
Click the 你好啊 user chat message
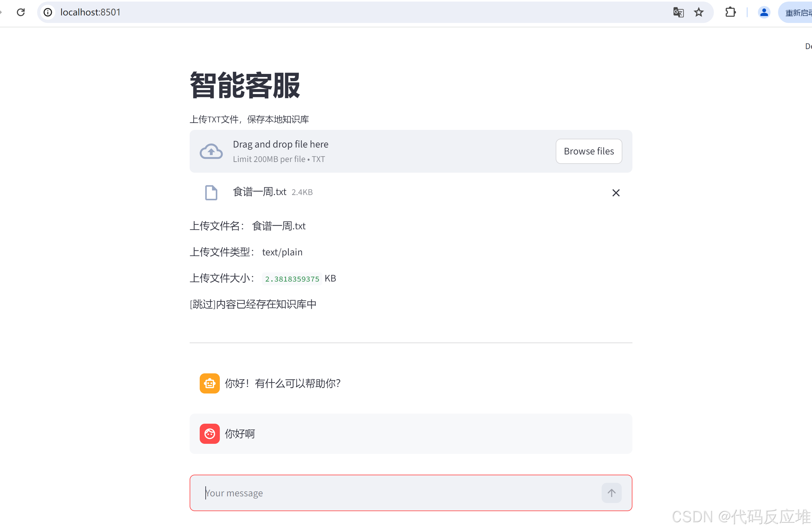click(x=240, y=434)
